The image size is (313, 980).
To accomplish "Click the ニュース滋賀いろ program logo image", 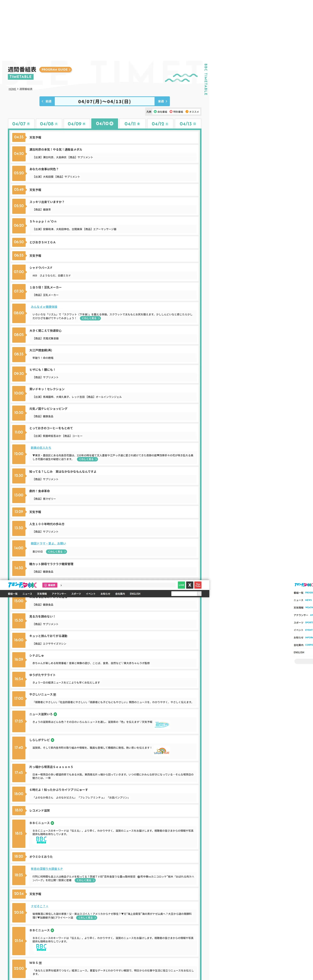I will [162, 725].
